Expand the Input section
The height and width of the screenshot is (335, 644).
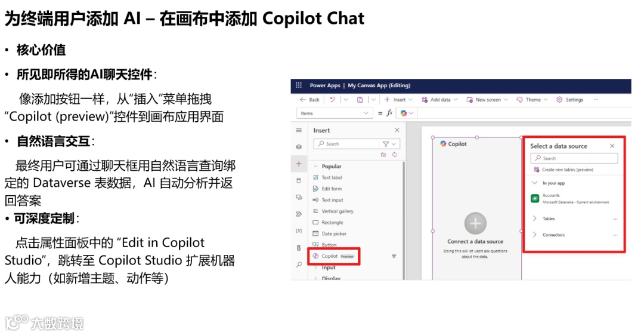point(315,268)
